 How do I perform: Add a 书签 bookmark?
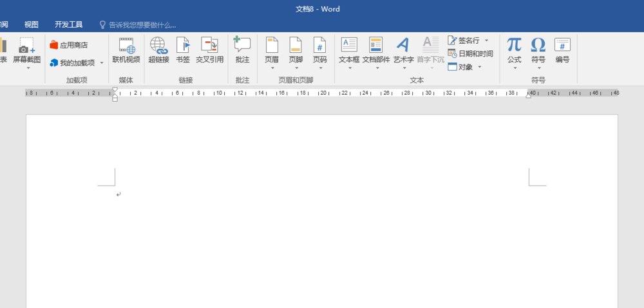tap(183, 51)
